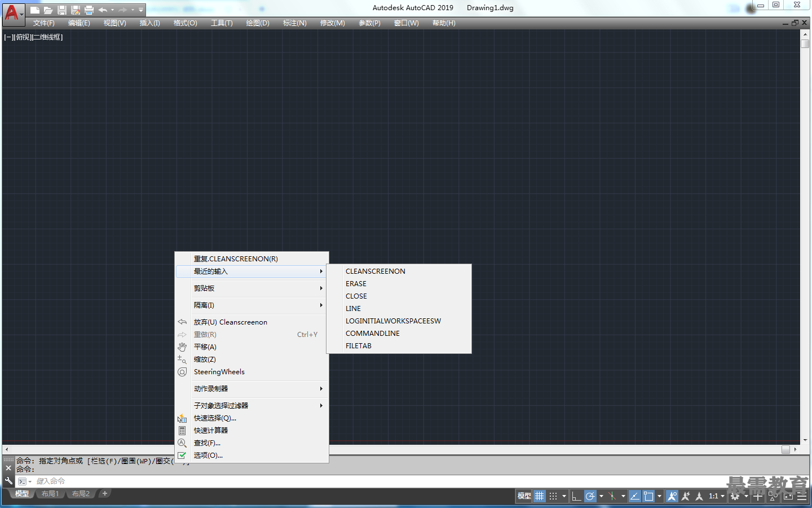
Task: Click the Open file folder icon
Action: point(48,10)
